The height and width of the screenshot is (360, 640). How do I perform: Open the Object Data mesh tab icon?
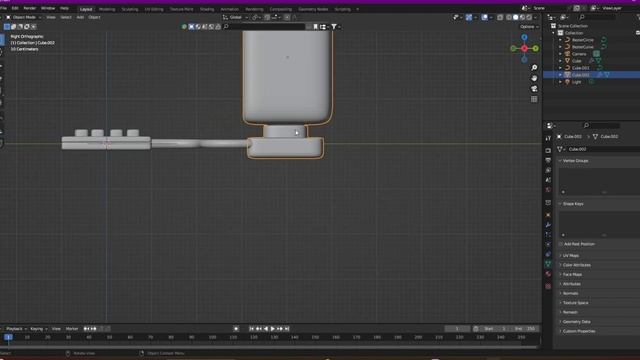pos(548,264)
